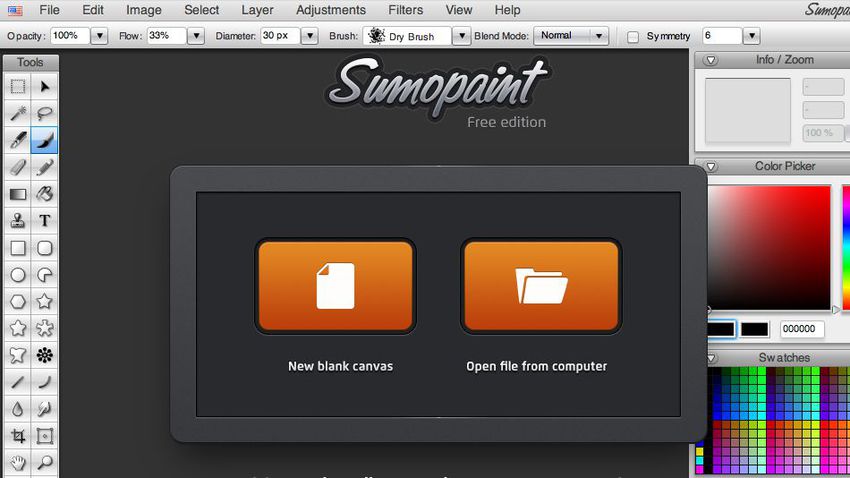Select the black flower Symmetry tool
Image resolution: width=850 pixels, height=478 pixels.
[44, 356]
